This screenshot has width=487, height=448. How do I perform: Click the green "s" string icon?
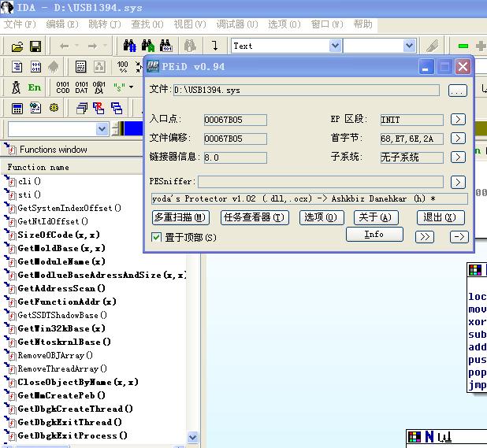pos(119,88)
